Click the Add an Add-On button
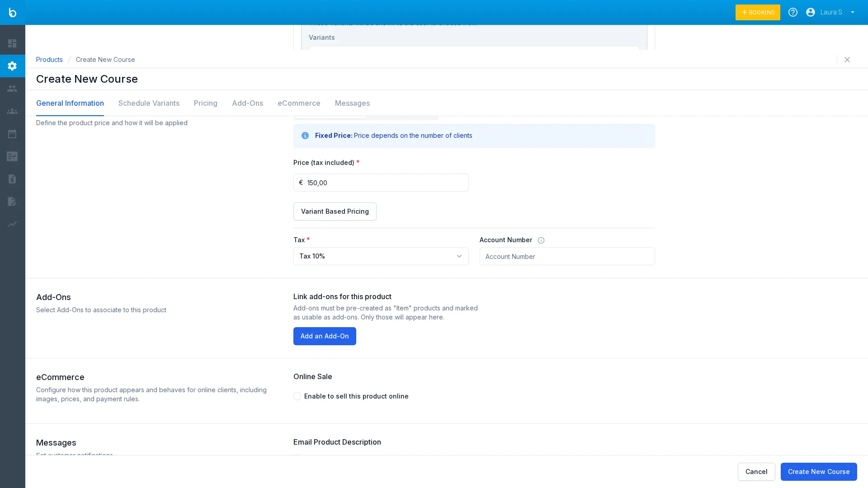 click(324, 336)
